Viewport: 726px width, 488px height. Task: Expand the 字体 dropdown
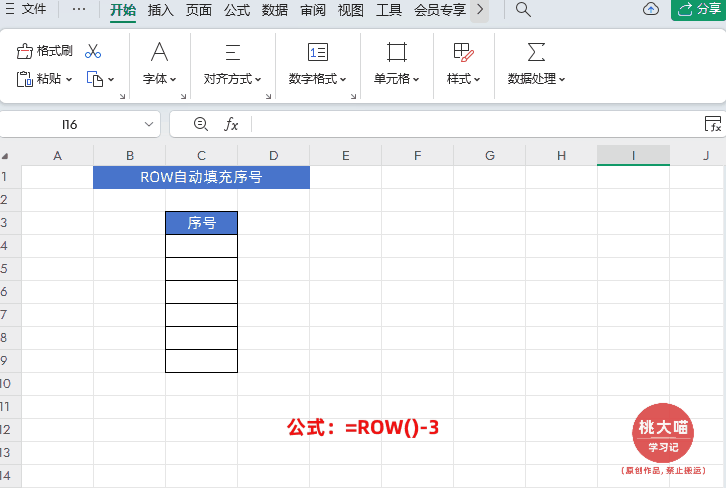point(160,79)
